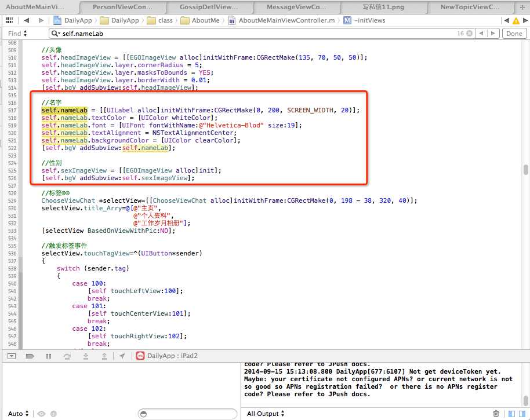The width and height of the screenshot is (530, 420).
Task: Click the code editor vertical scrollbar
Action: (x=525, y=169)
